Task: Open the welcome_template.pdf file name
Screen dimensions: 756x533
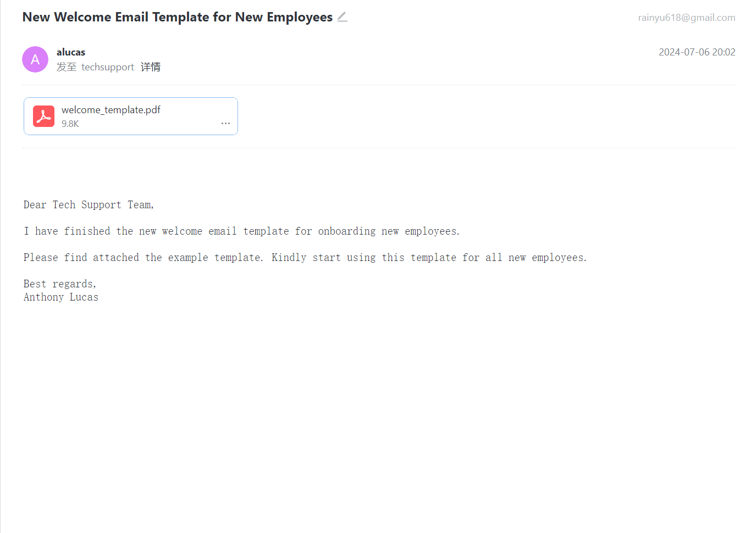Action: 111,110
